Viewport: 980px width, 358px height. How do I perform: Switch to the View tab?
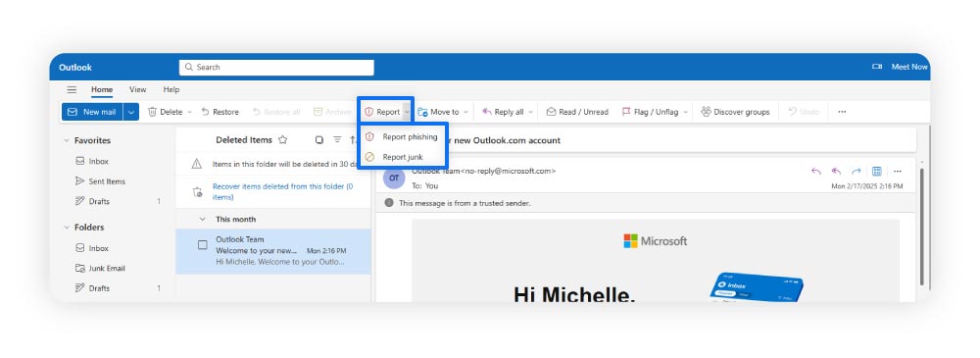[137, 89]
